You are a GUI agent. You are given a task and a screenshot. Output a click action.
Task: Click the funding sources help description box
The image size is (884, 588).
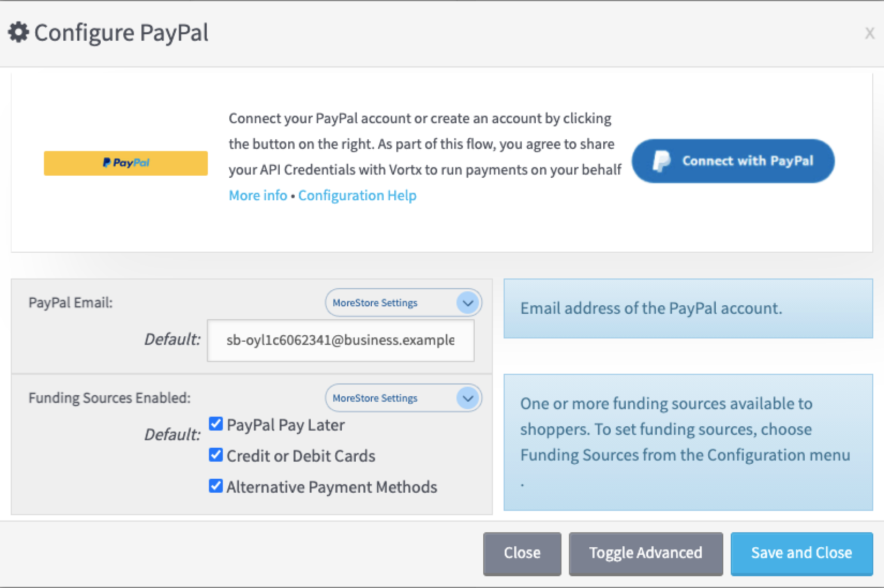(688, 442)
